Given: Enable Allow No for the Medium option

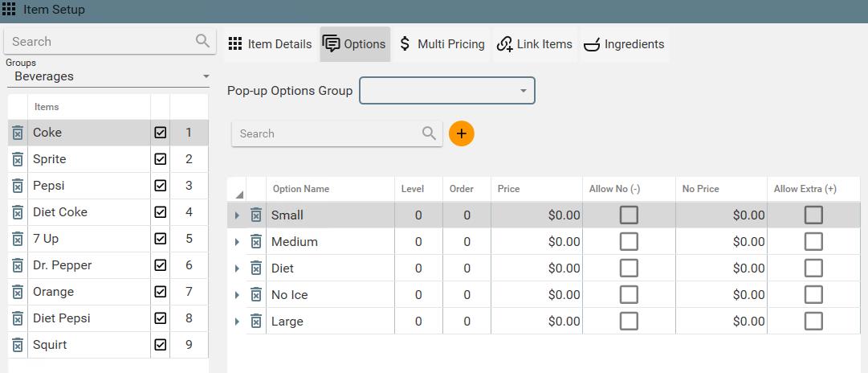Looking at the screenshot, I should tap(629, 242).
